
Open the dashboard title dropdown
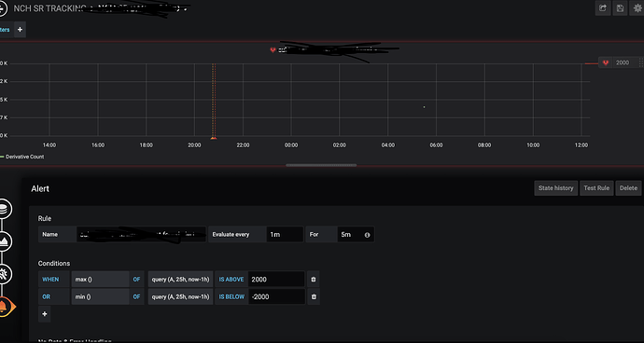[101, 8]
